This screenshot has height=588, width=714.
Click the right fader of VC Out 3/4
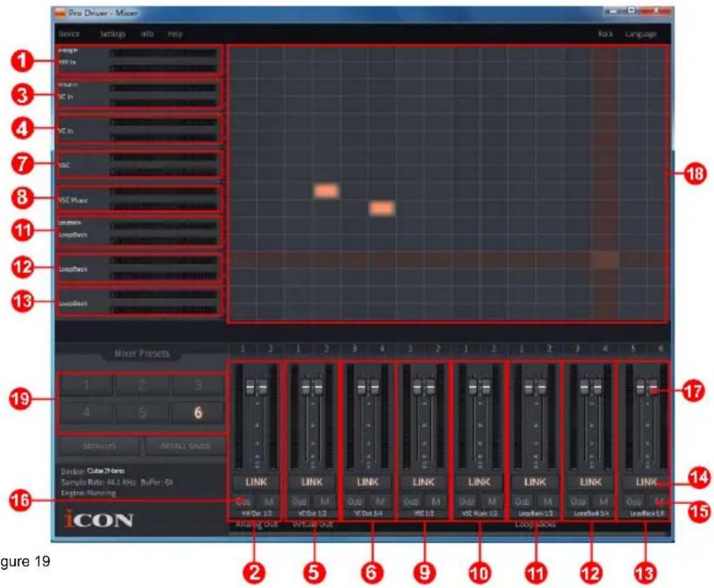(375, 386)
